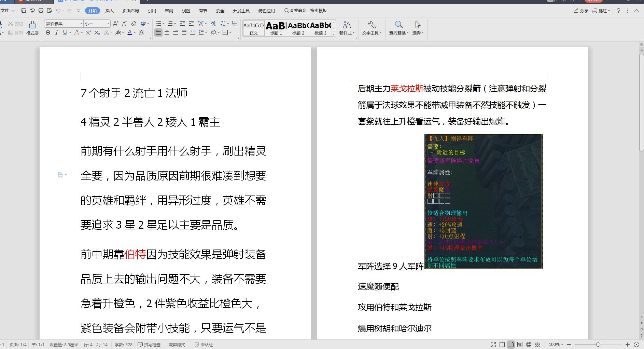Toggle Align Left
This screenshot has width=644, height=349.
[x=158, y=32]
